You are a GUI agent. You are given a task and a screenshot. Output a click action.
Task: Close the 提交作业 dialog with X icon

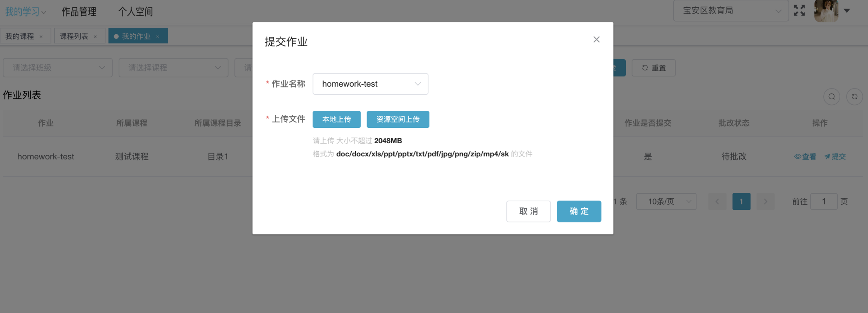[596, 40]
